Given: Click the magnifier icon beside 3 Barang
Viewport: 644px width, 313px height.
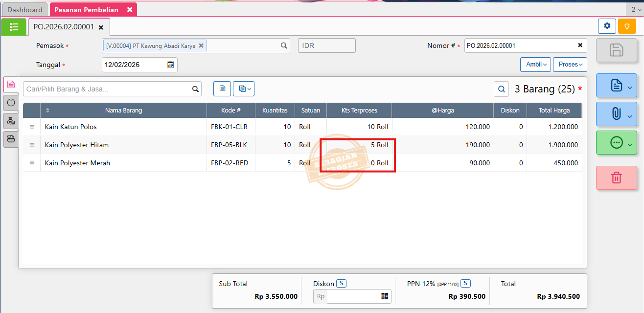Looking at the screenshot, I should [x=502, y=89].
